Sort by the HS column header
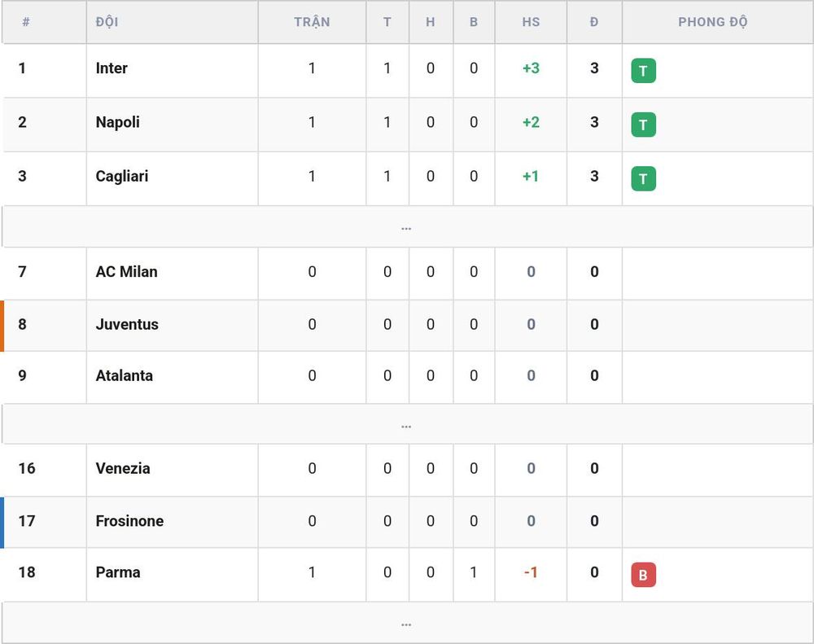Image resolution: width=814 pixels, height=644 pixels. point(531,22)
